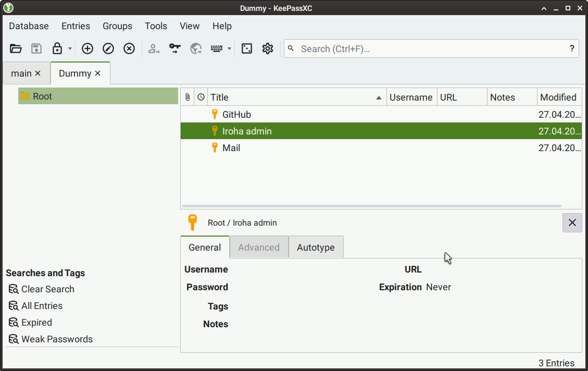
Task: Switch to the Autotype tab
Action: [x=316, y=248]
